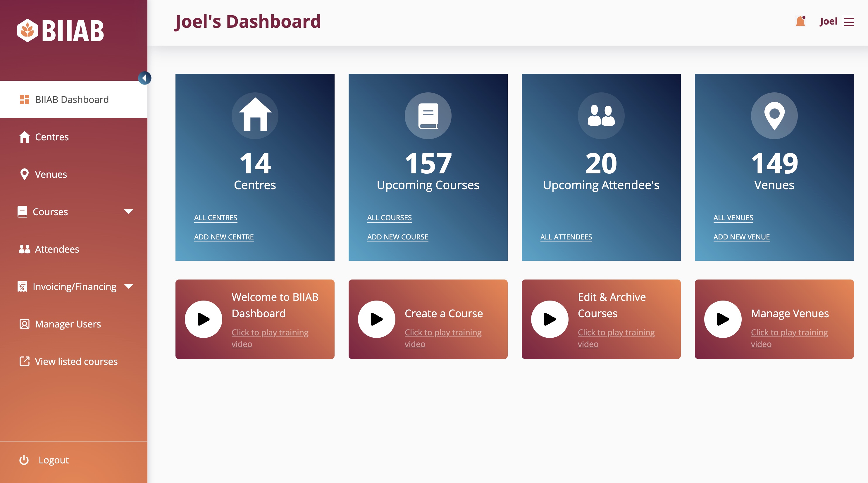
Task: Open the ALL VENUES link
Action: 733,218
